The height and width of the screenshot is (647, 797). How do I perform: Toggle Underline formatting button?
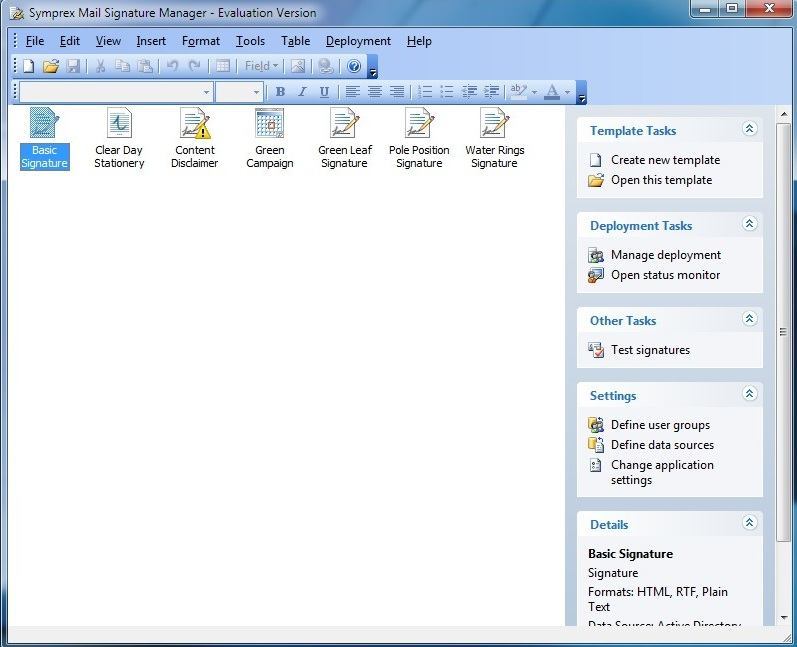click(x=324, y=92)
